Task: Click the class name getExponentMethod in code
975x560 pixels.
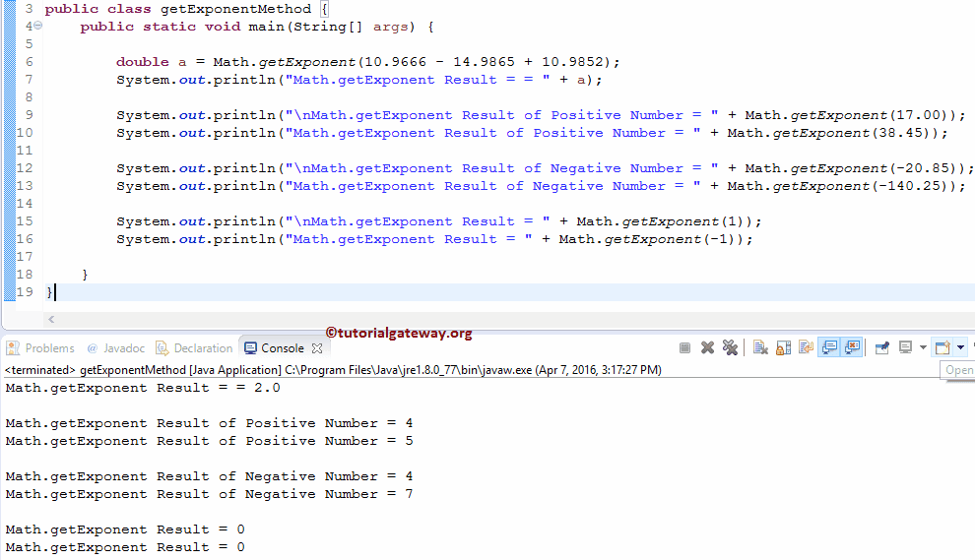Action: pyautogui.click(x=235, y=9)
